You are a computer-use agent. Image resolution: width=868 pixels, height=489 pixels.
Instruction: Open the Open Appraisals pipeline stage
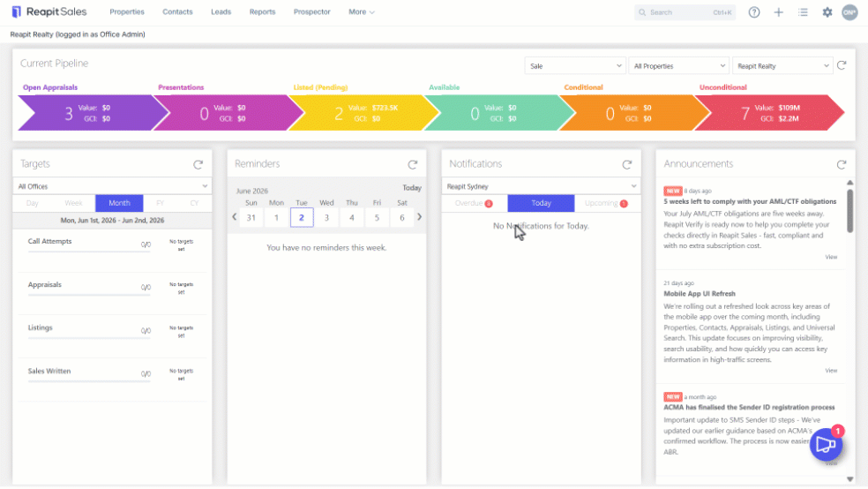(94, 112)
